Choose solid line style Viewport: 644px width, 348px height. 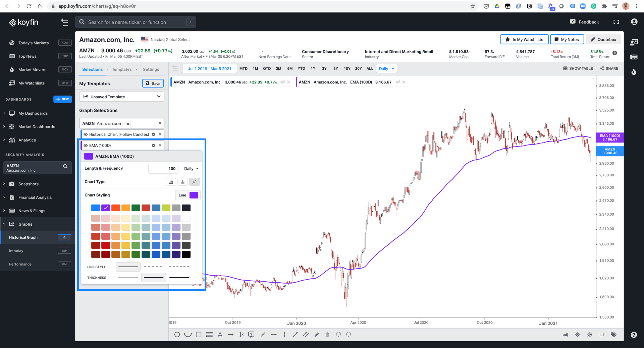(x=128, y=267)
